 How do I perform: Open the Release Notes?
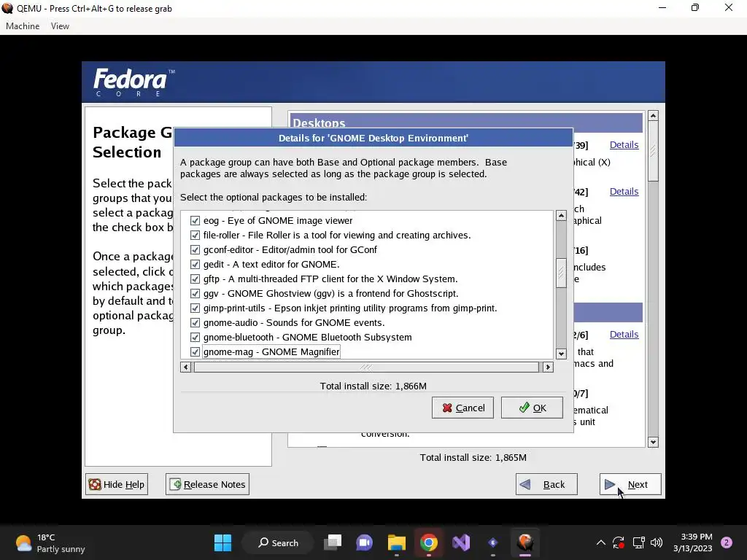(207, 484)
